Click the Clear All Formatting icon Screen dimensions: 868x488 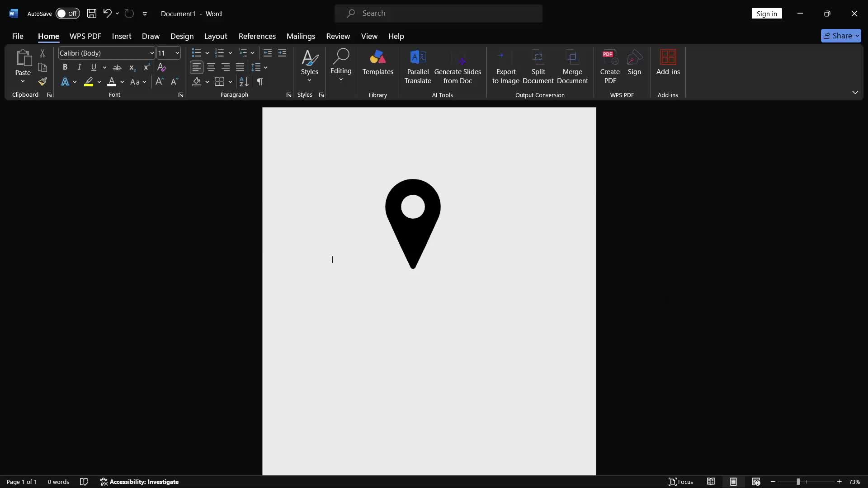161,67
